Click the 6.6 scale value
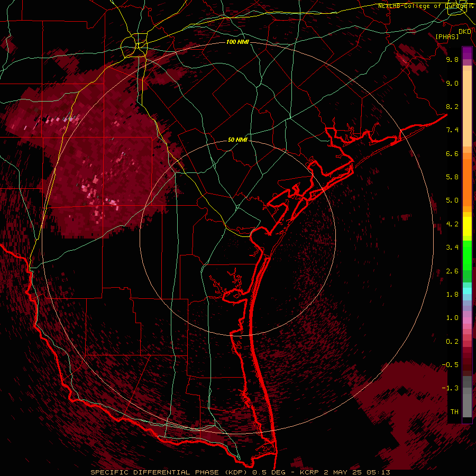The image size is (476, 476). tap(452, 153)
